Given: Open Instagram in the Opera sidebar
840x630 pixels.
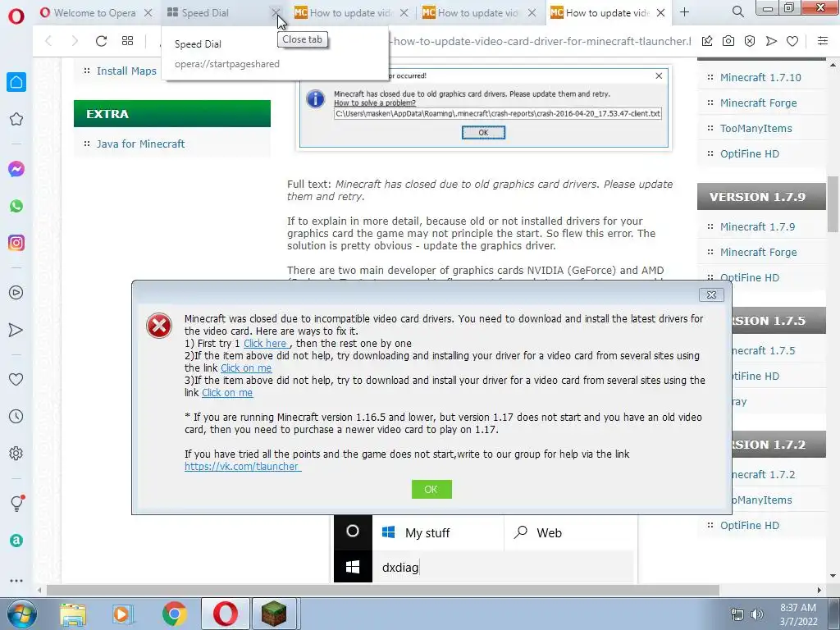Looking at the screenshot, I should tap(16, 243).
